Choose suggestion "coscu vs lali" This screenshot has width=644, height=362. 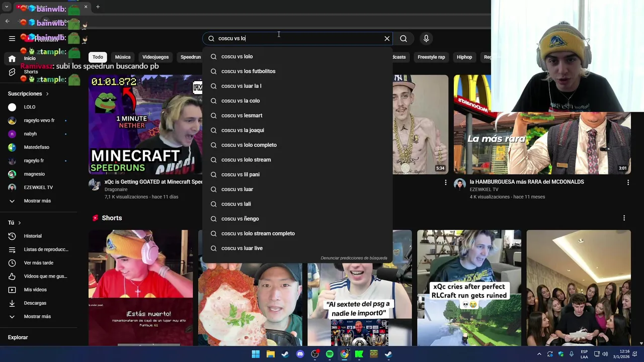[297, 204]
